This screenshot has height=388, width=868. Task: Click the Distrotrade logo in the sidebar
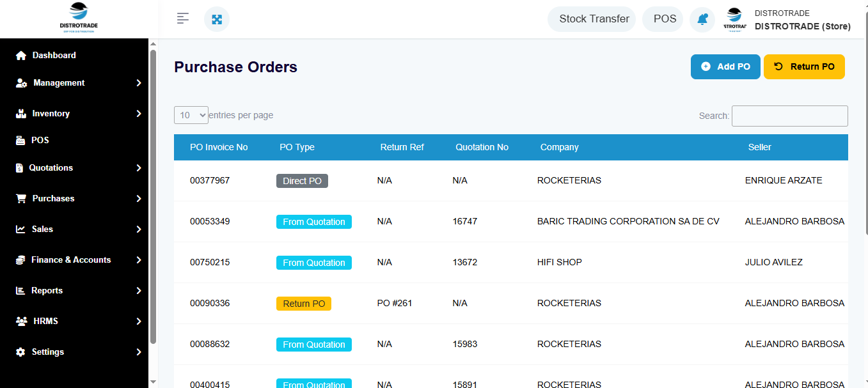pyautogui.click(x=79, y=19)
